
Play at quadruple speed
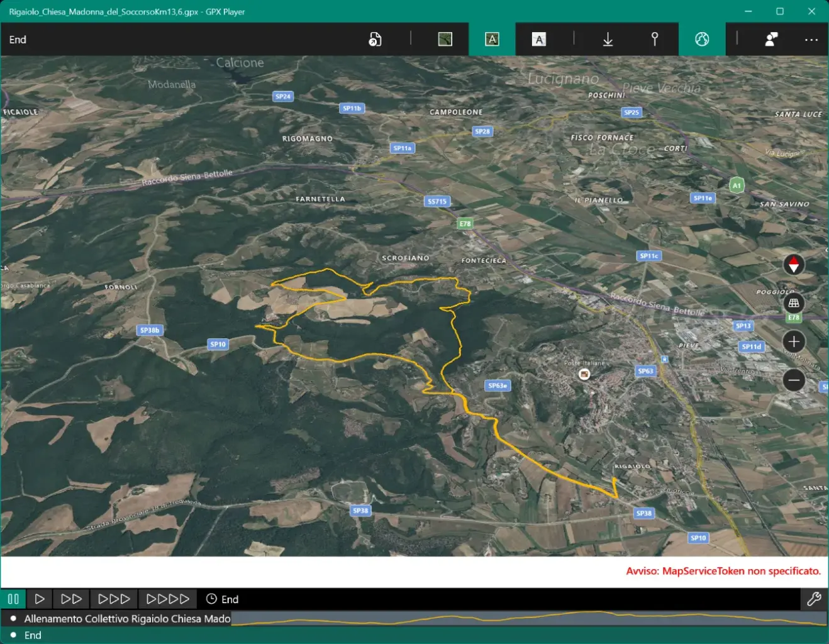pyautogui.click(x=168, y=599)
